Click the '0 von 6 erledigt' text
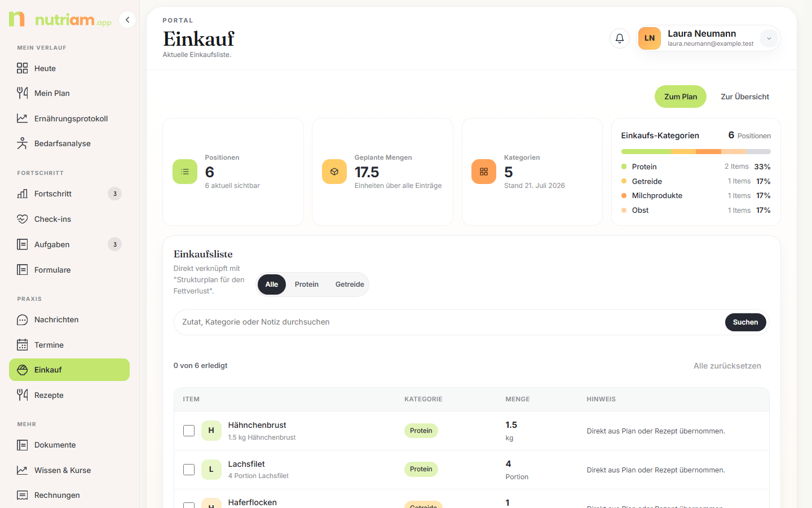The height and width of the screenshot is (508, 812). click(x=201, y=366)
